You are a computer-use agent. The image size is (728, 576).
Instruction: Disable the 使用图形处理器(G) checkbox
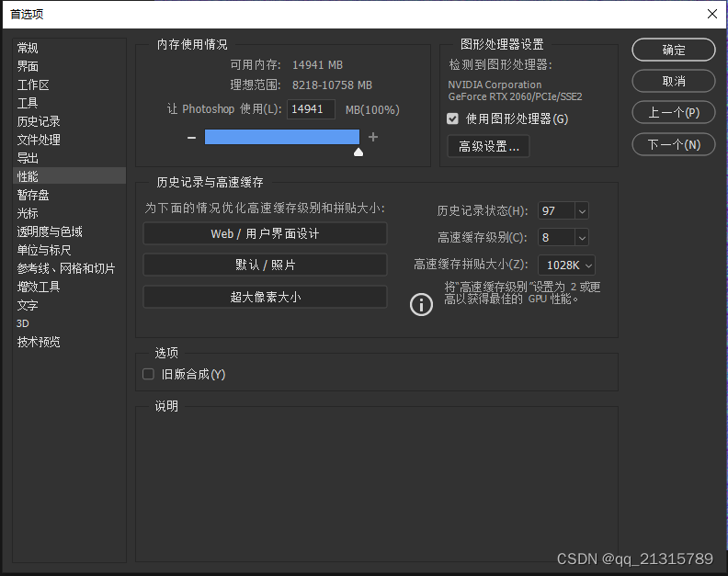pos(452,119)
